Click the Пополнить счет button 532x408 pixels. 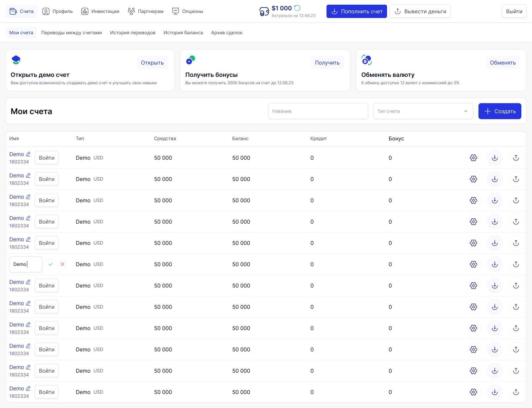[356, 11]
